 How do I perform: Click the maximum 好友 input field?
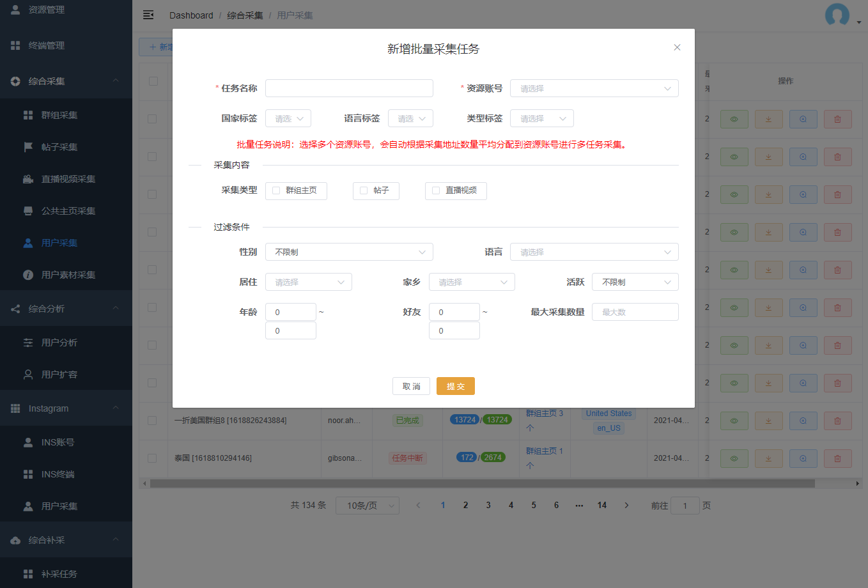click(454, 330)
